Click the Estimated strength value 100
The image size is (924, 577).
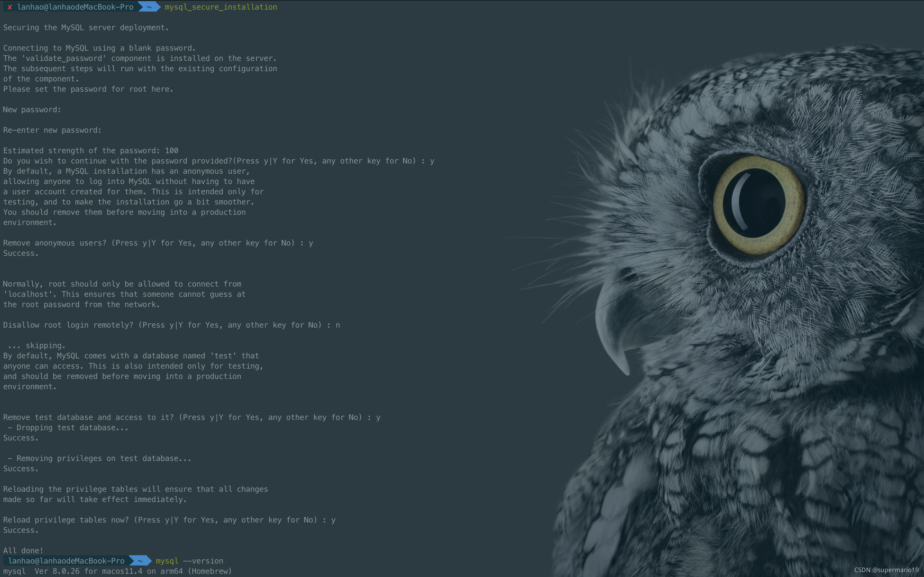pyautogui.click(x=171, y=151)
